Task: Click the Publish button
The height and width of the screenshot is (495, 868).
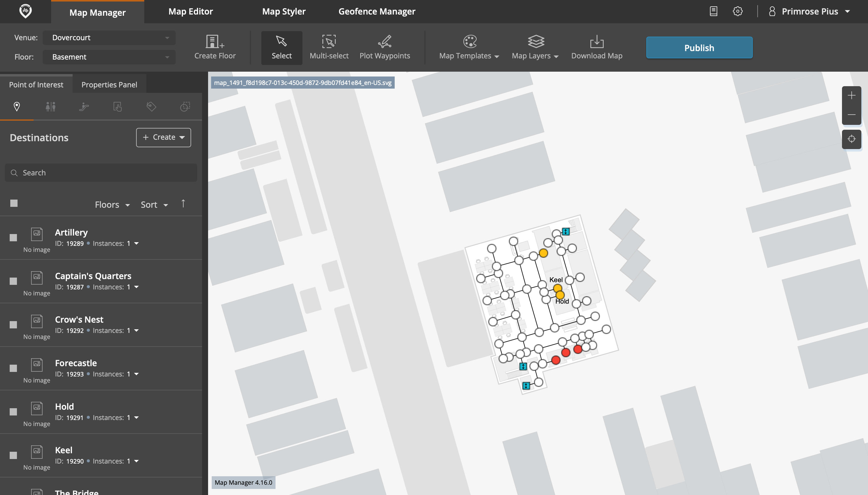Action: [x=699, y=47]
